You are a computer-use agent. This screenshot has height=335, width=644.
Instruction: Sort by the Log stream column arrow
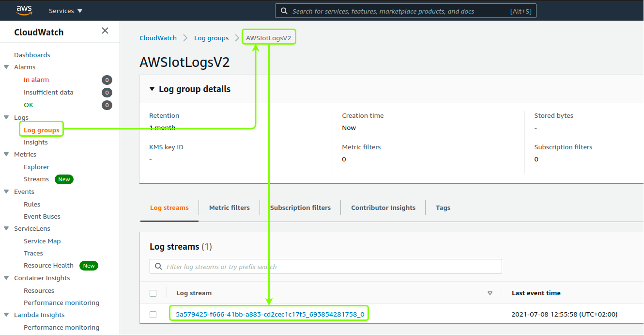pos(490,293)
